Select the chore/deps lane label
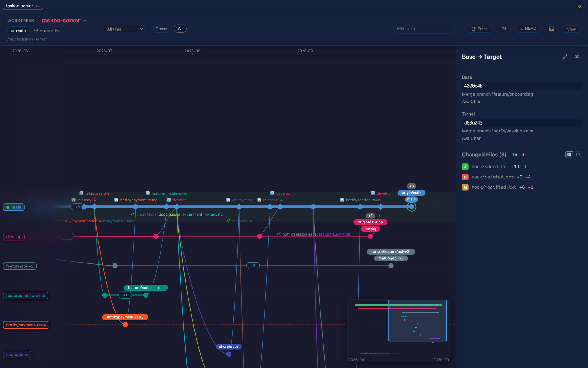588x368 pixels. click(17, 354)
